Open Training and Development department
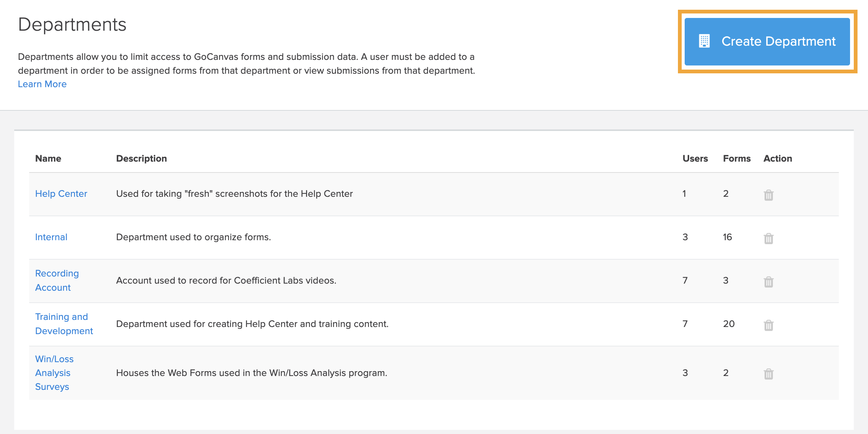 pyautogui.click(x=64, y=324)
